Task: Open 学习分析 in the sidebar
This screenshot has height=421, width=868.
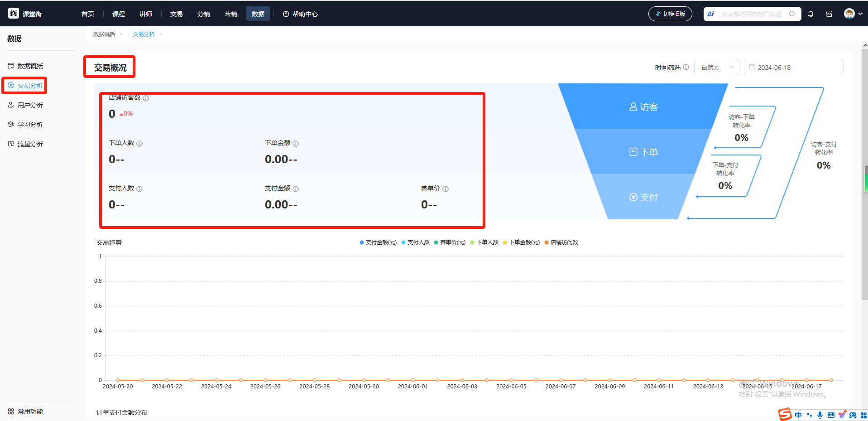Action: [30, 125]
